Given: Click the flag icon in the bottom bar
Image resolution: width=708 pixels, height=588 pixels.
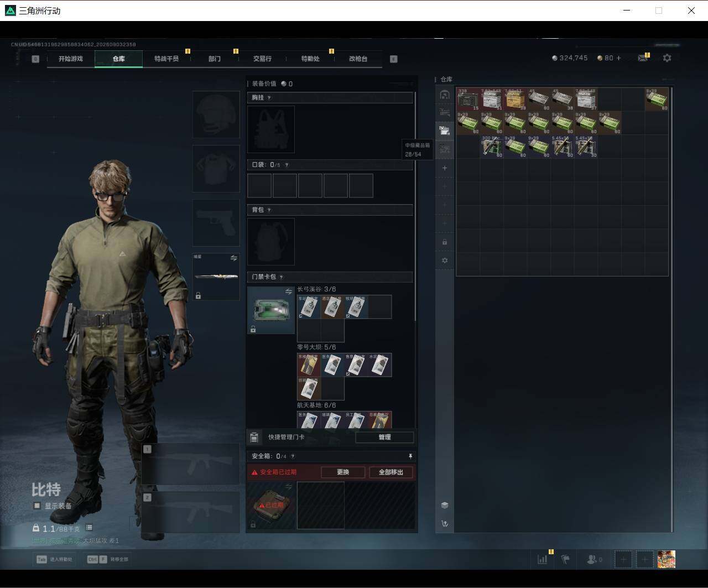Looking at the screenshot, I should coord(565,560).
